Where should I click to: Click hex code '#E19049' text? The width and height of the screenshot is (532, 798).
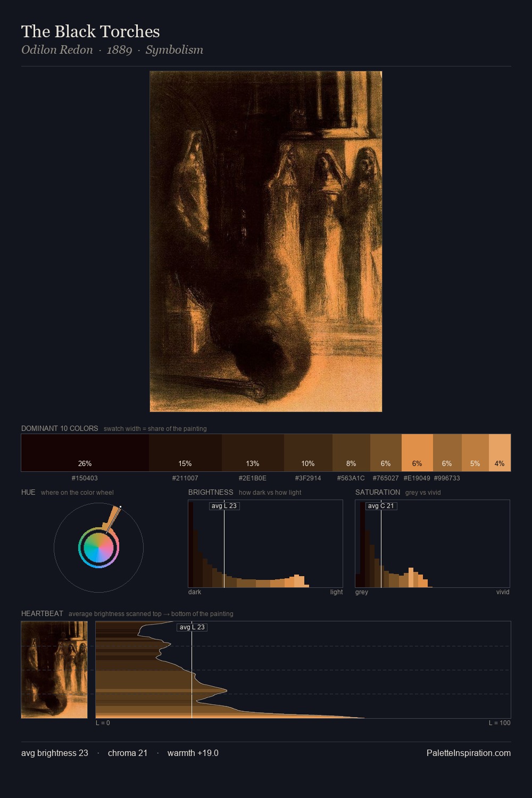[417, 478]
